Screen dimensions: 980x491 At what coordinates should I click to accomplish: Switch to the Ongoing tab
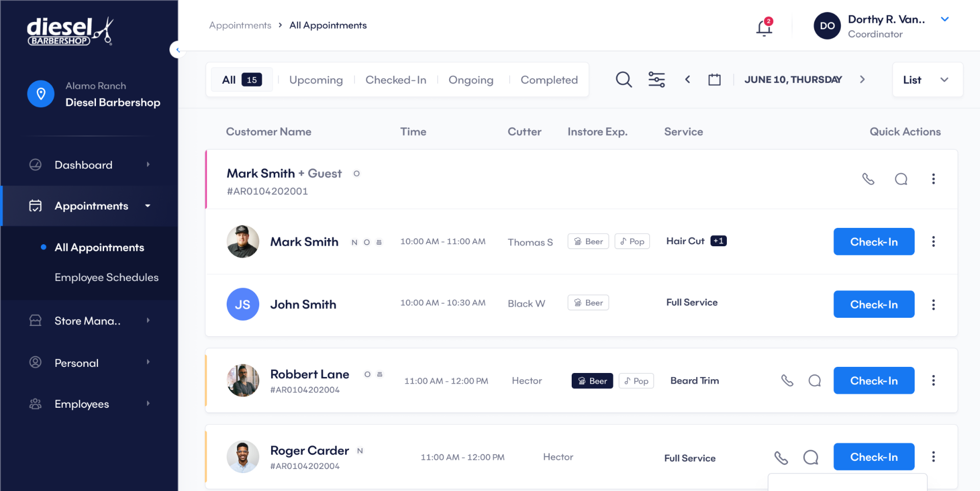click(471, 80)
